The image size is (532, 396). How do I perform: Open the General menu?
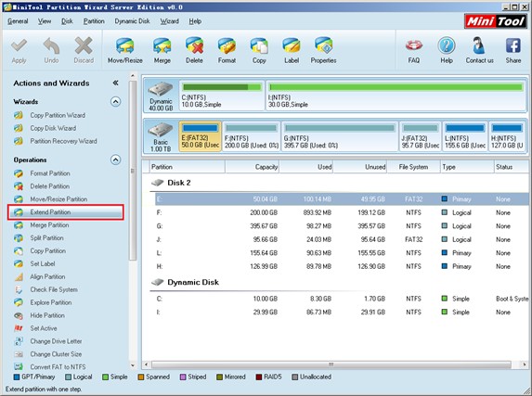(x=18, y=21)
